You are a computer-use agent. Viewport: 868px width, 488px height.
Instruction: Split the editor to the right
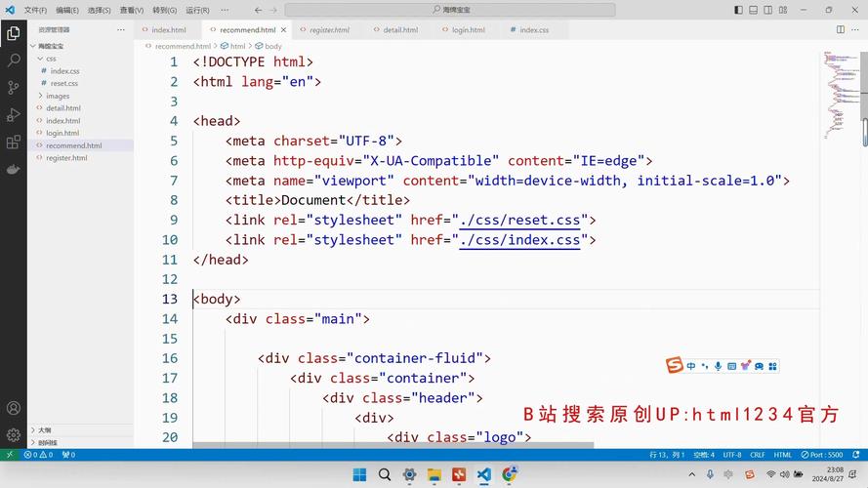point(841,30)
